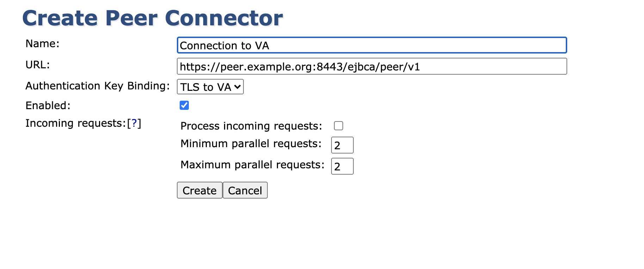Screen dimensions: 644x269
Task: Click the Incoming requests: label text
Action: click(76, 124)
